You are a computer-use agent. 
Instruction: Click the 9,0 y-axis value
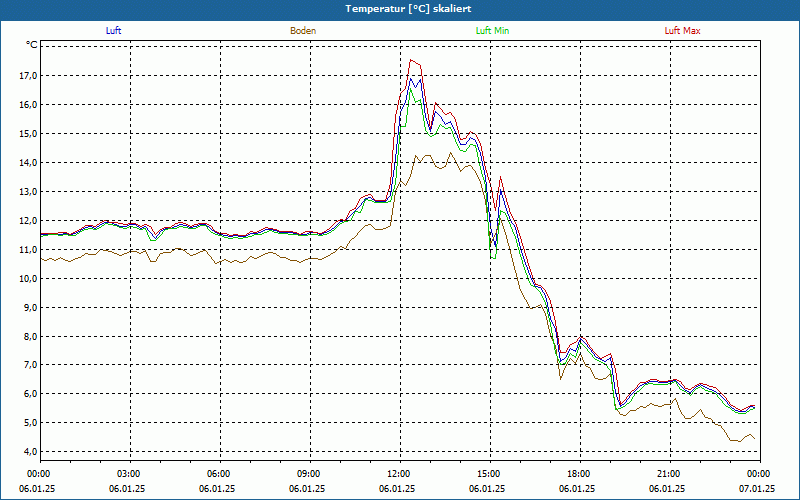click(x=30, y=308)
